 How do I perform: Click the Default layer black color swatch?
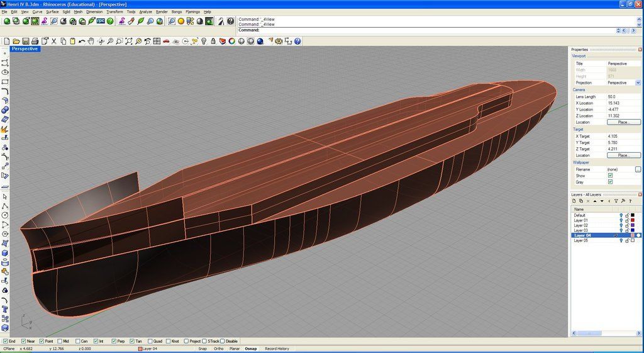click(633, 215)
